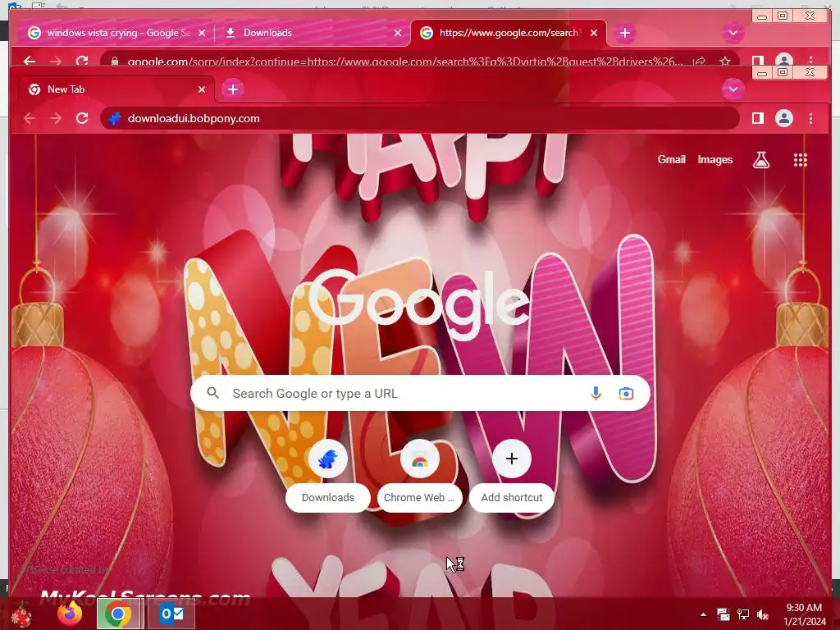
Task: Open Firefox from the taskbar
Action: pyautogui.click(x=70, y=614)
